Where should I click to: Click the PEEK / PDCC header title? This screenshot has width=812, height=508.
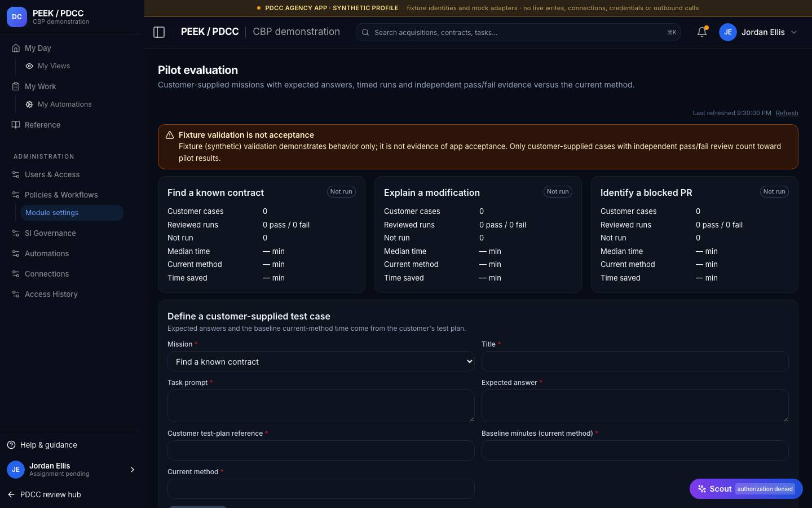(210, 32)
